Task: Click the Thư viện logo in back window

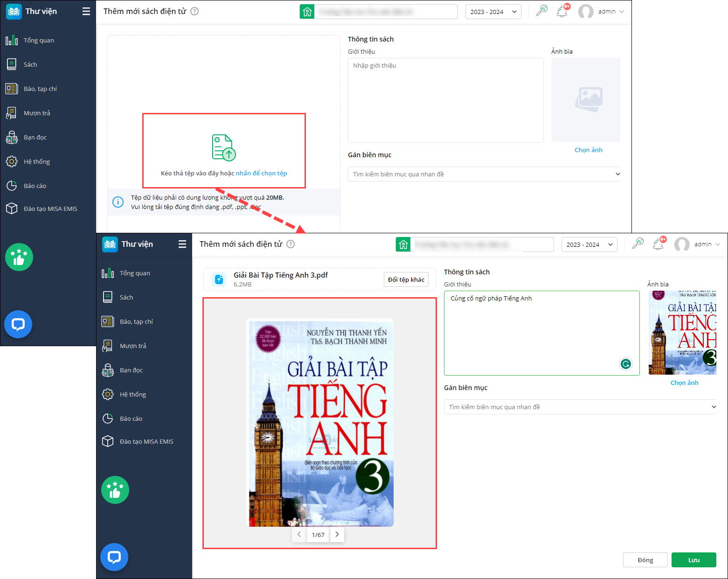Action: tap(14, 11)
